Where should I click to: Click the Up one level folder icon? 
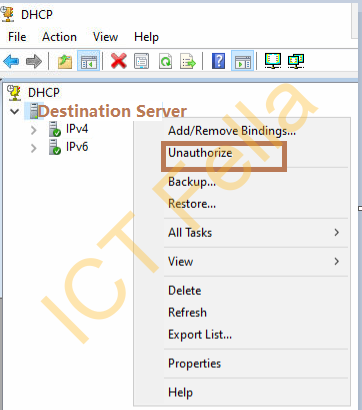[x=65, y=61]
